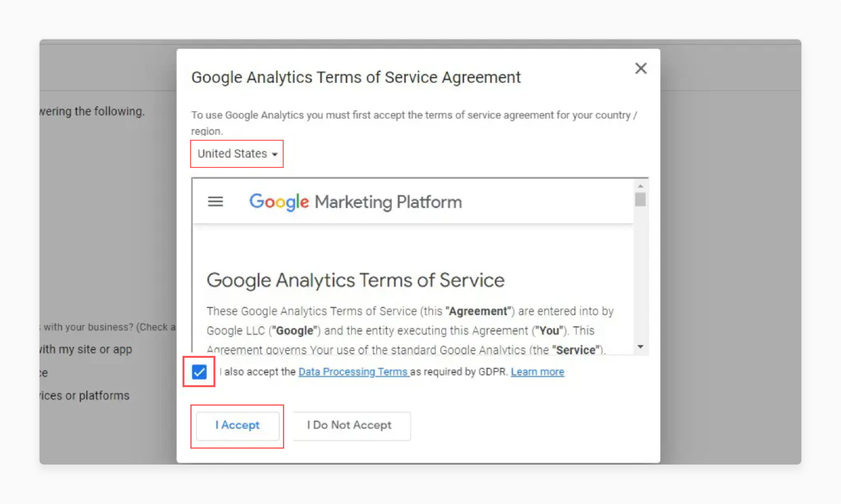Click the I Accept button
The height and width of the screenshot is (504, 841).
237,425
